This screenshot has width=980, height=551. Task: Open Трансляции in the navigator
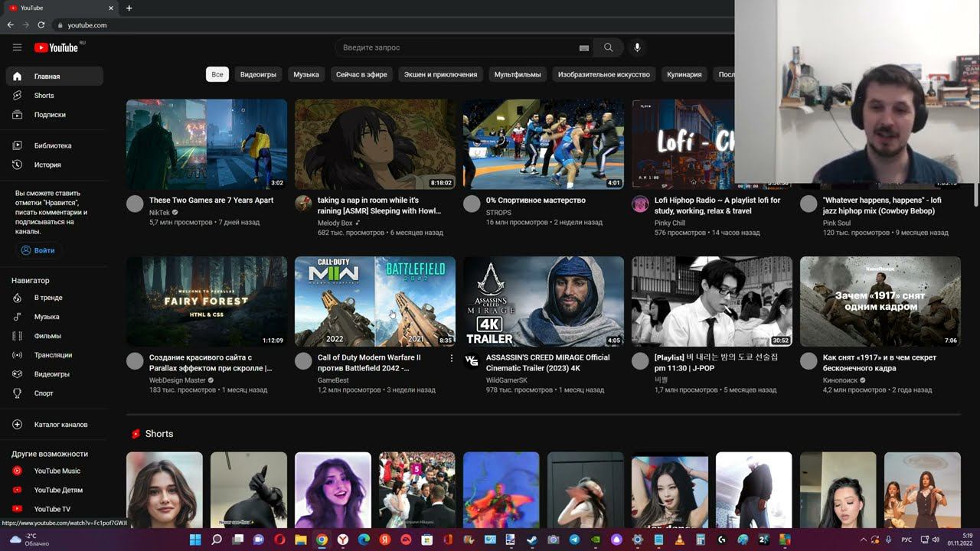click(x=54, y=355)
